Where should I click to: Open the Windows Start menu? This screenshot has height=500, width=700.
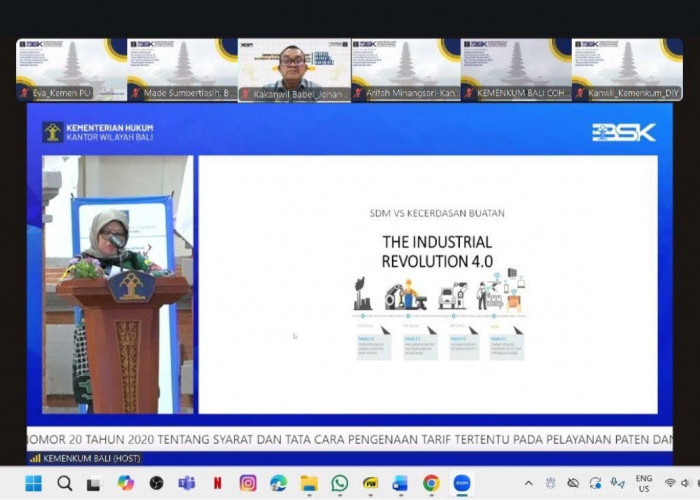(33, 483)
